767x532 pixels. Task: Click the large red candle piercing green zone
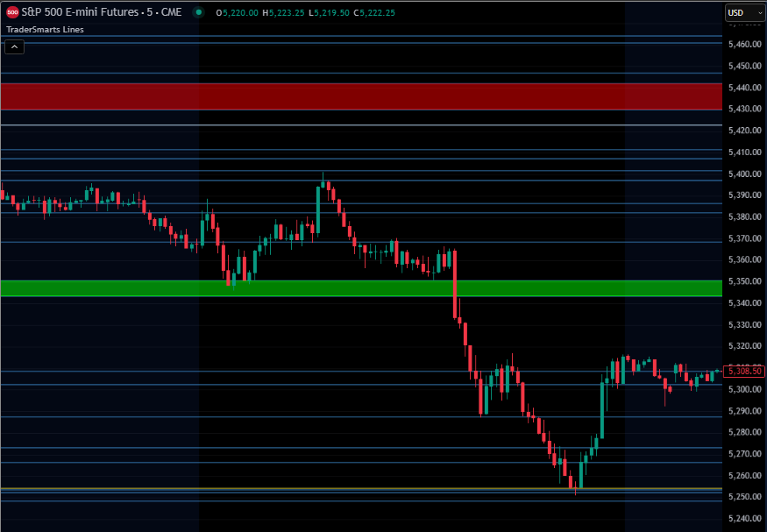click(454, 284)
